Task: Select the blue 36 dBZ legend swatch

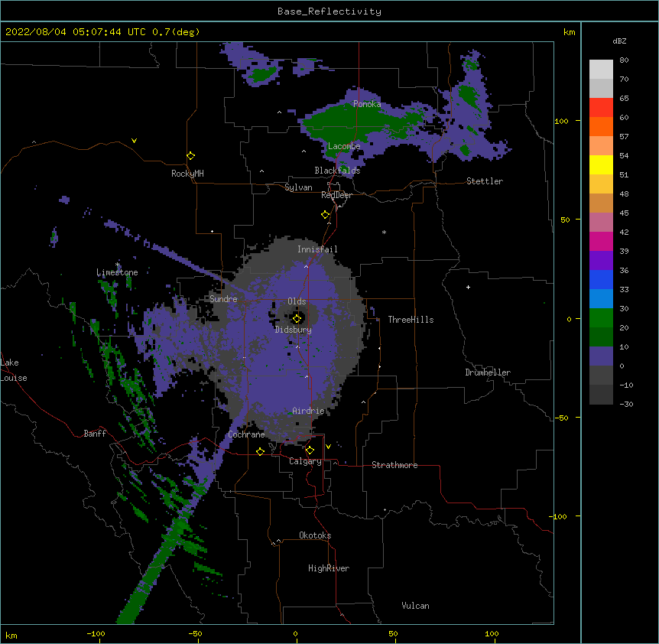Action: 601,279
